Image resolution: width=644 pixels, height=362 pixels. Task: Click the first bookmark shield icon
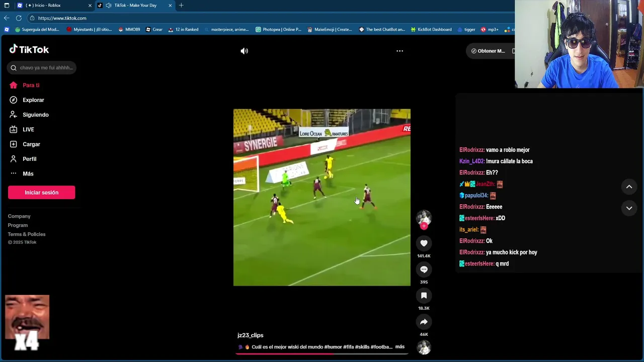click(7, 30)
